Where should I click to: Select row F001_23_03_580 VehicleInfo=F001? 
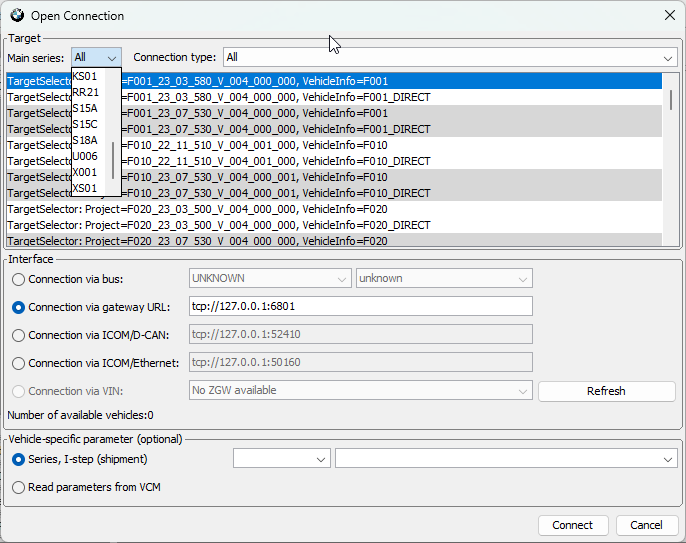[x=334, y=81]
